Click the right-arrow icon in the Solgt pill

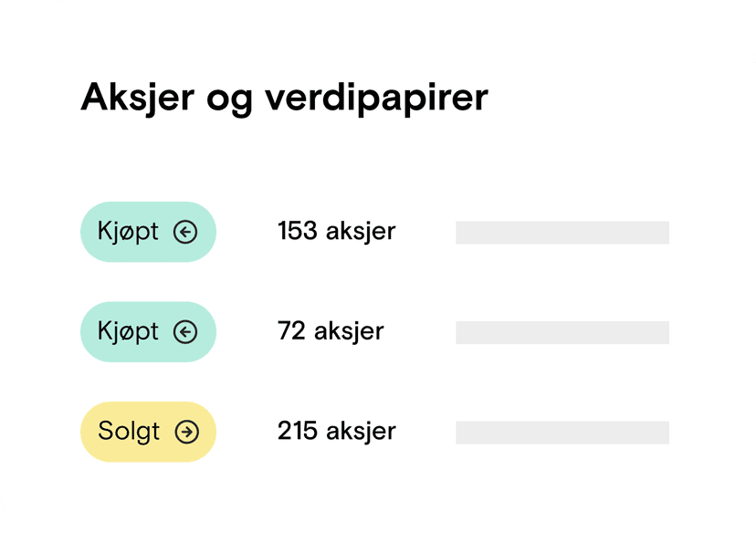[x=186, y=432]
